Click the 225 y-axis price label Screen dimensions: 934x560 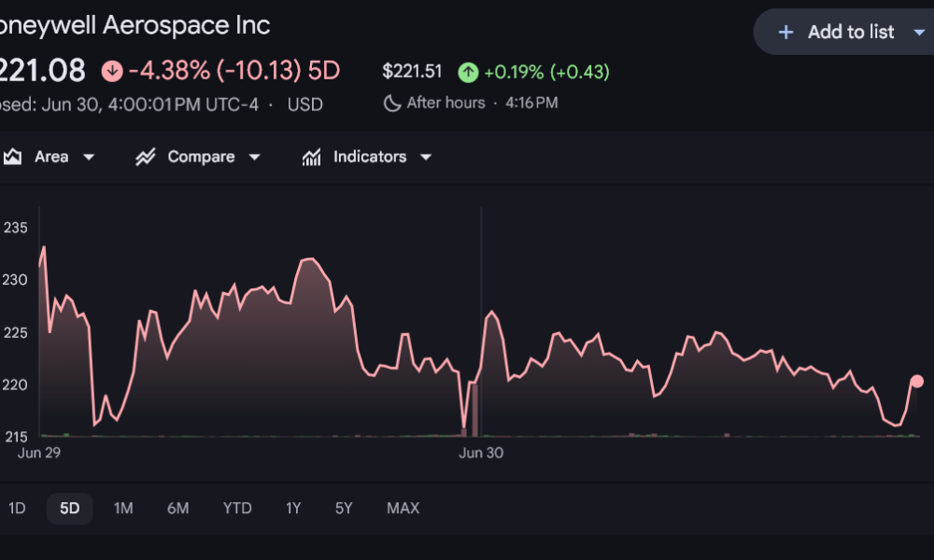click(x=16, y=332)
